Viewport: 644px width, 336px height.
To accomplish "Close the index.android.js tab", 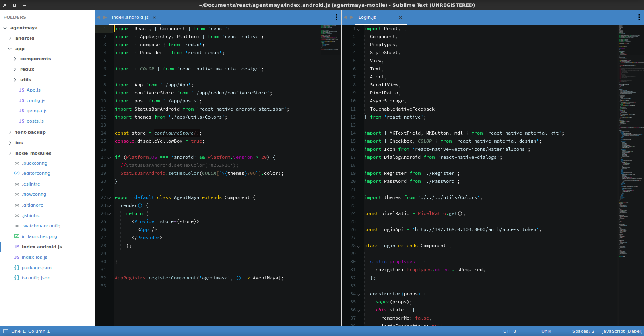I will (x=154, y=18).
